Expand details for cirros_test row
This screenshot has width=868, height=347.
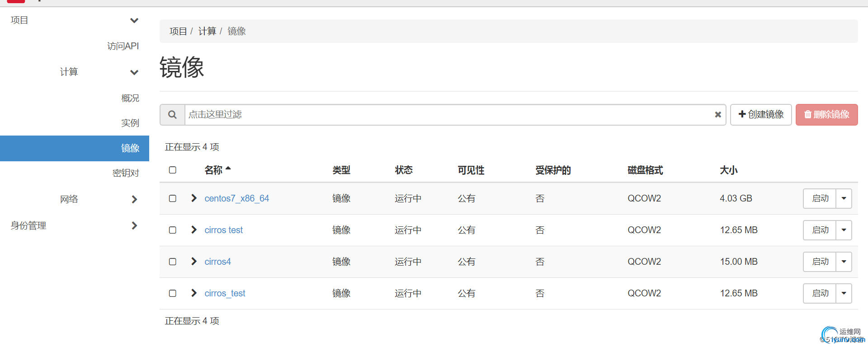pos(194,293)
